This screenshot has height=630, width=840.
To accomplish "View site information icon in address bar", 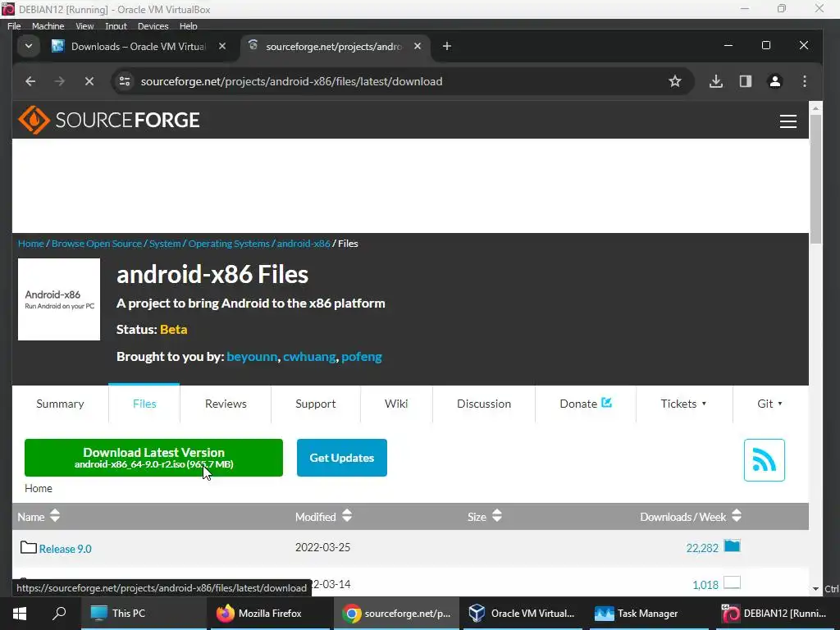I will [125, 81].
